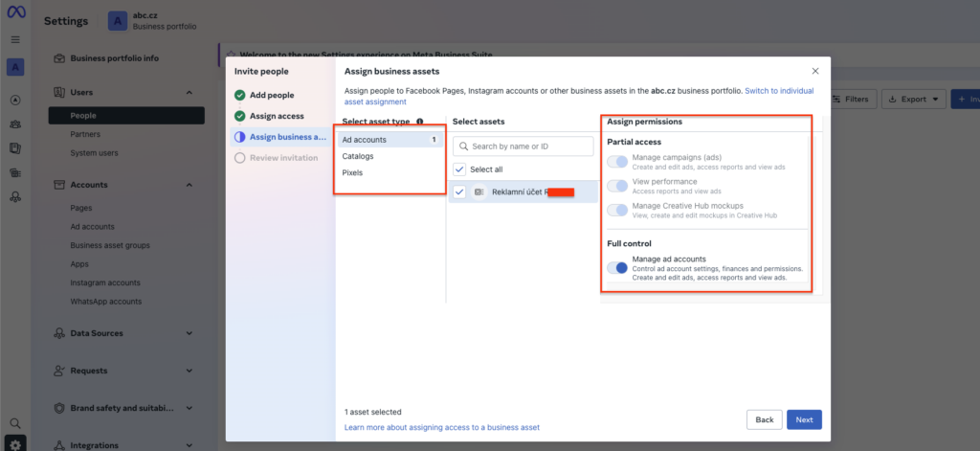Click the info icon beside Select asset type
The width and height of the screenshot is (980, 451).
tap(419, 122)
